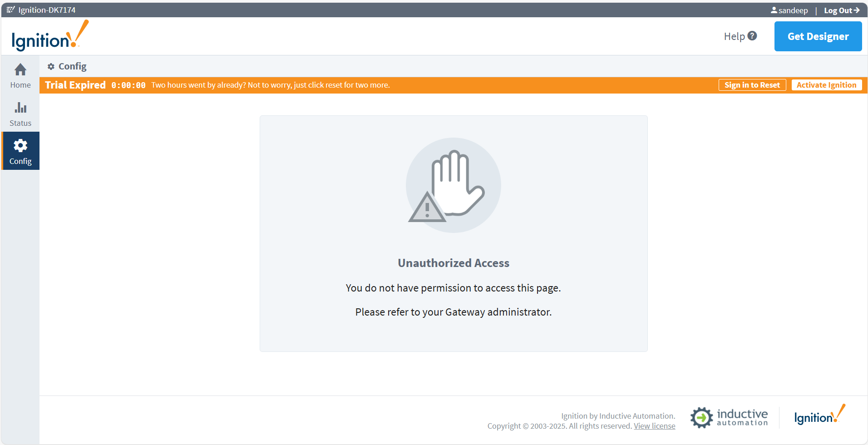Click the unauthorized hand warning illustration
The image size is (868, 445).
(x=453, y=185)
